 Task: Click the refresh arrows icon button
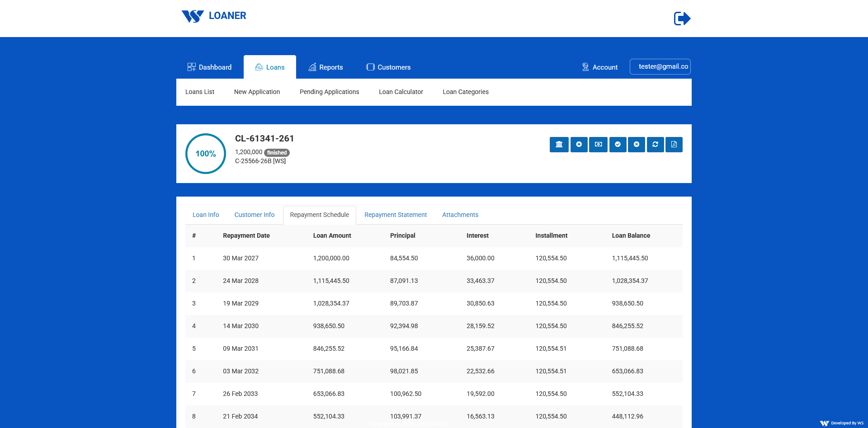[x=656, y=145]
